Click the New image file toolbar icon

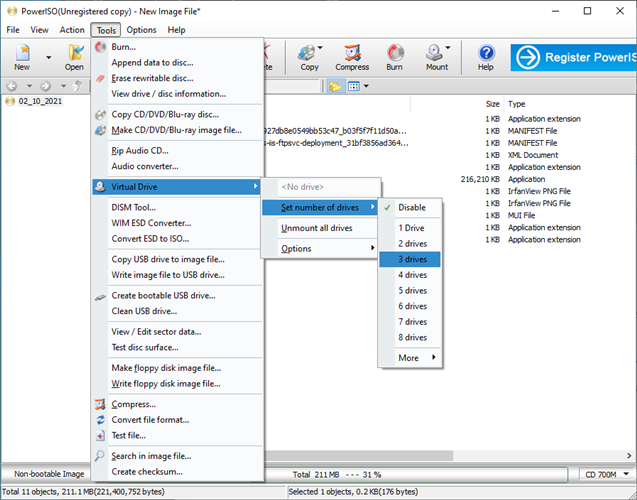pyautogui.click(x=20, y=57)
